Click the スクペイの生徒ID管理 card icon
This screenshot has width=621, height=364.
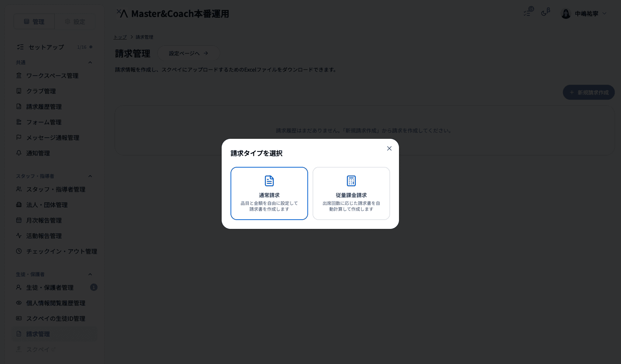[x=19, y=318]
